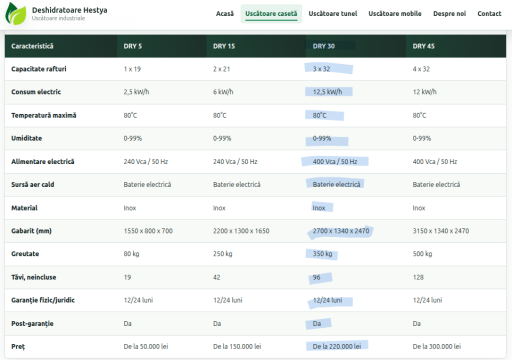Select the Uscătoare casetă tab
512x360 pixels.
[x=271, y=14]
